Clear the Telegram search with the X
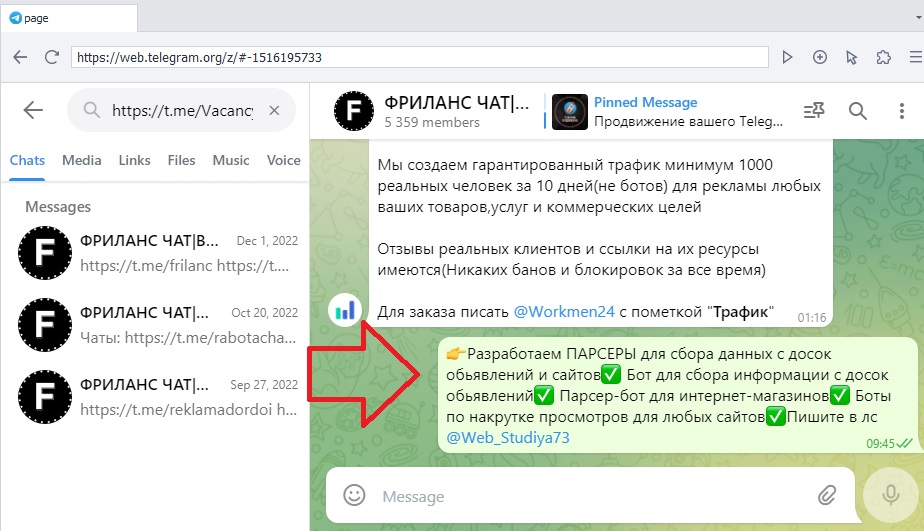 click(274, 110)
